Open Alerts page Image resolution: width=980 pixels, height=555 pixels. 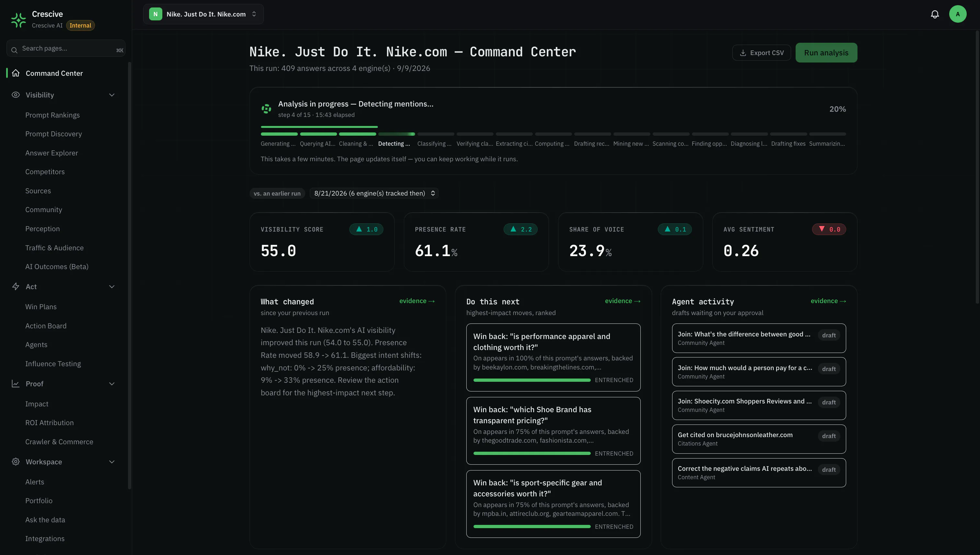tap(35, 482)
